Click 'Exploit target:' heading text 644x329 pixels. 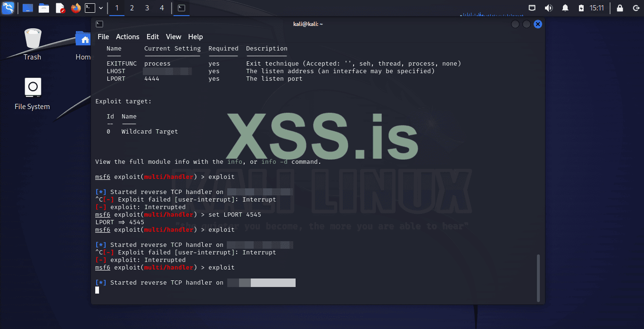click(124, 101)
